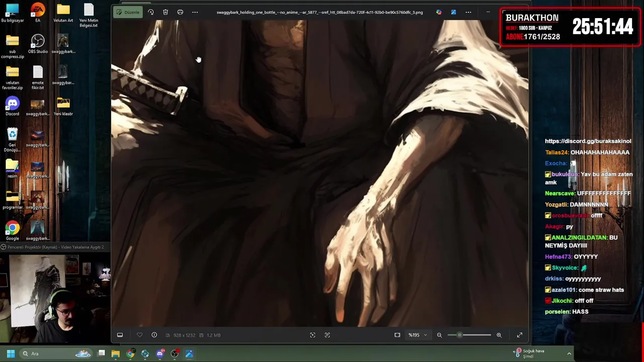Click the image filename in the title bar
This screenshot has height=362, width=644.
pos(319,12)
